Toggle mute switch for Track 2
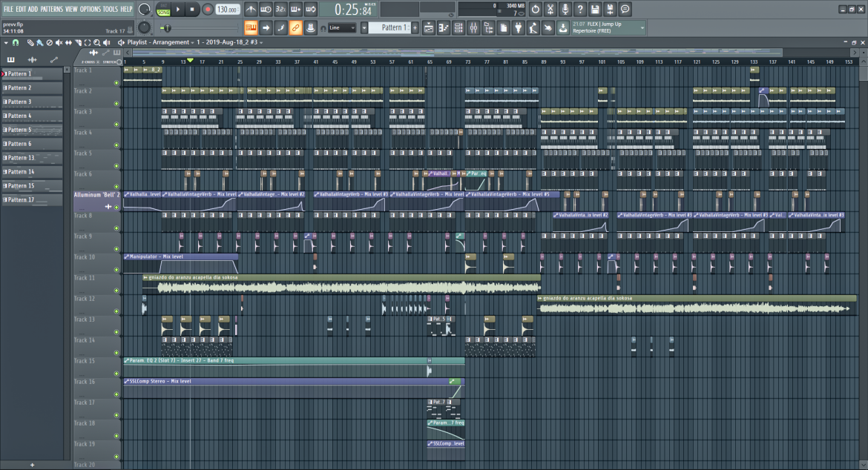This screenshot has height=470, width=868. click(116, 103)
